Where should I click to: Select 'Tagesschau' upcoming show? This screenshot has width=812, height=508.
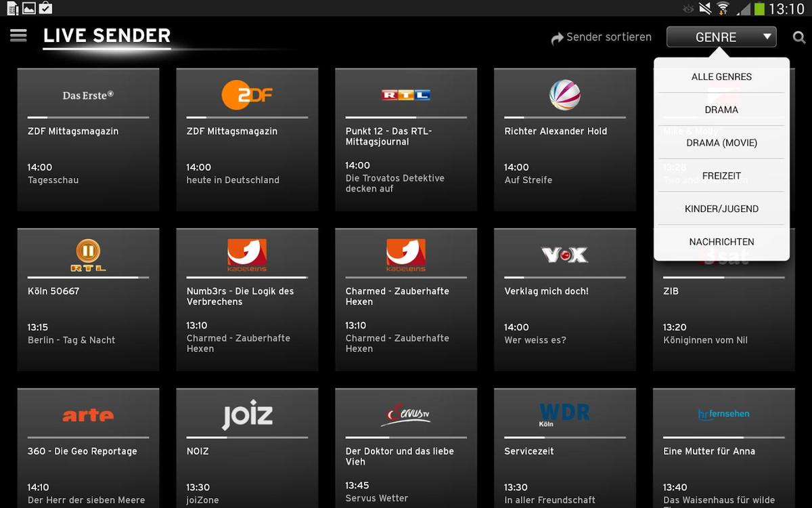click(53, 180)
